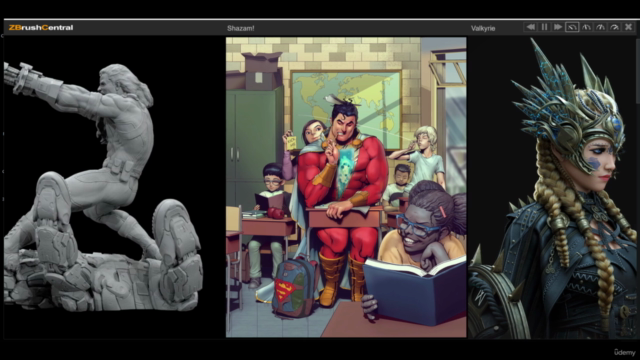
Task: Click the ZBrushCentral logo
Action: click(41, 28)
